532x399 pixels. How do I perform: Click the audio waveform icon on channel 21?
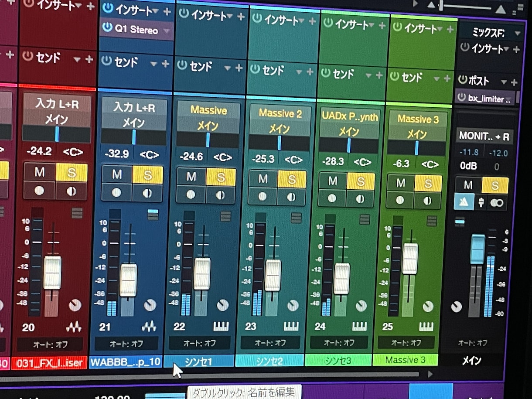[x=149, y=326]
